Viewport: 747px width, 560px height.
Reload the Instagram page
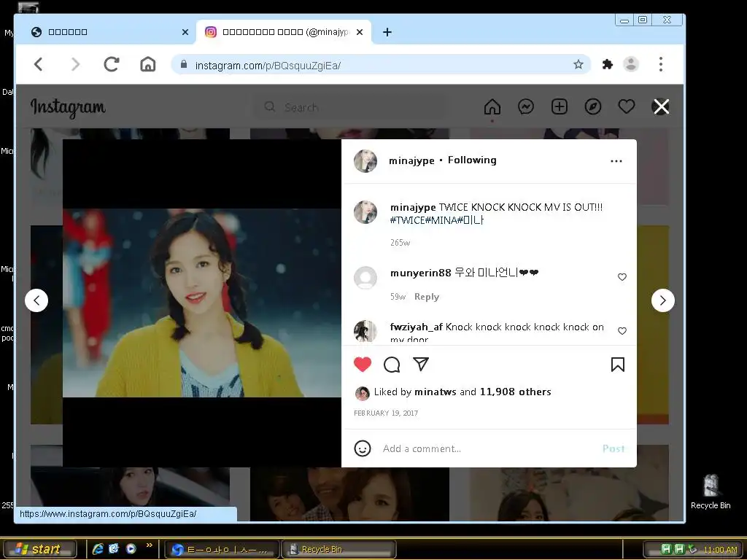[x=112, y=64]
